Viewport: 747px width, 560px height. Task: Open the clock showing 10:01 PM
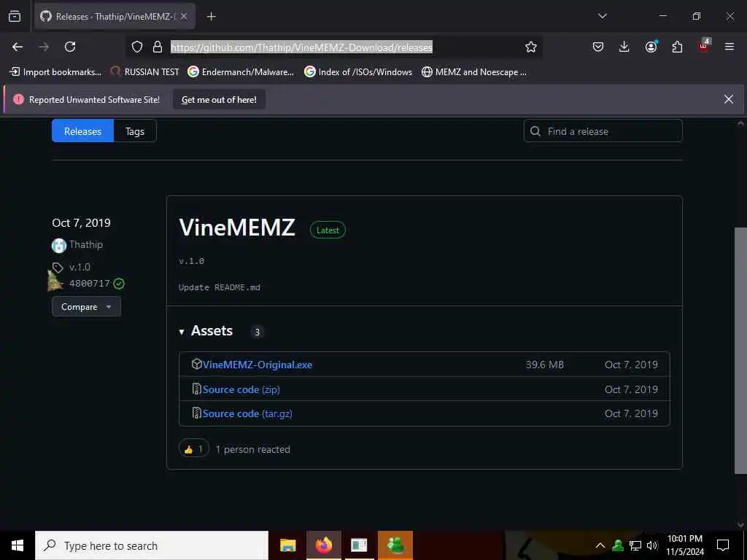(684, 545)
